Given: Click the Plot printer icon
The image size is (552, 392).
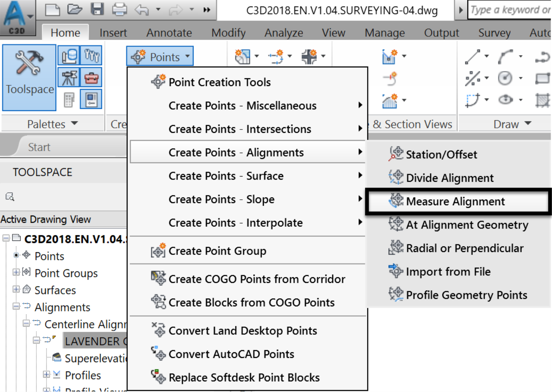Looking at the screenshot, I should coord(119,9).
